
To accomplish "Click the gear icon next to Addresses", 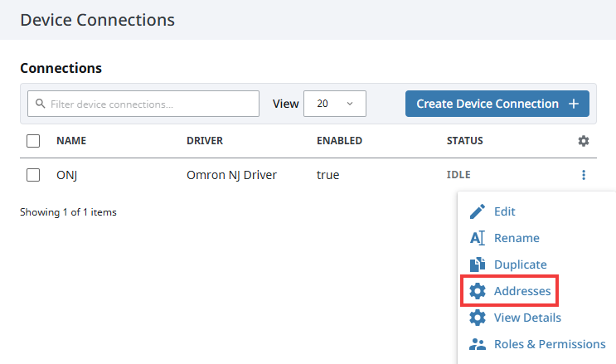I will [x=477, y=291].
